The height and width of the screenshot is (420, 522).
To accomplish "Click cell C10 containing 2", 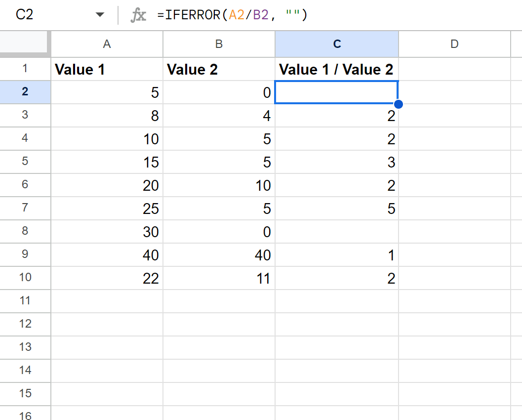I will tap(337, 278).
